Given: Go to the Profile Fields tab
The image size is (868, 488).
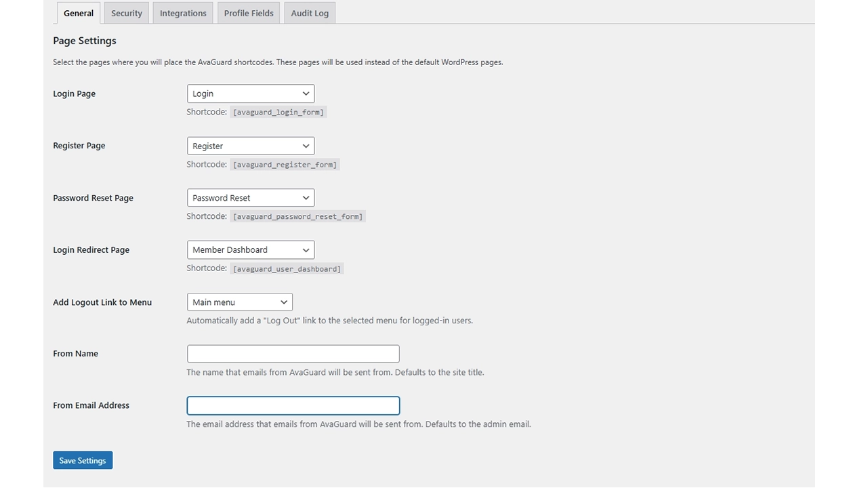Looking at the screenshot, I should (x=249, y=13).
